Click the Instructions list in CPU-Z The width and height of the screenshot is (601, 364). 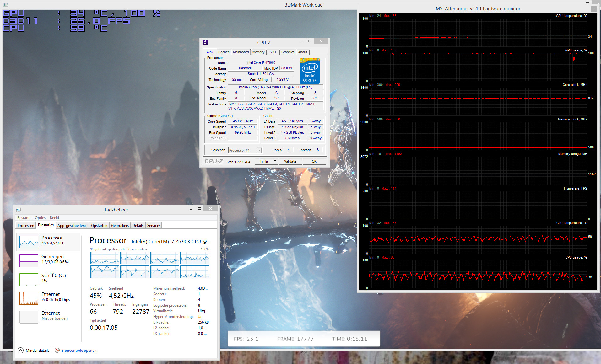(276, 106)
